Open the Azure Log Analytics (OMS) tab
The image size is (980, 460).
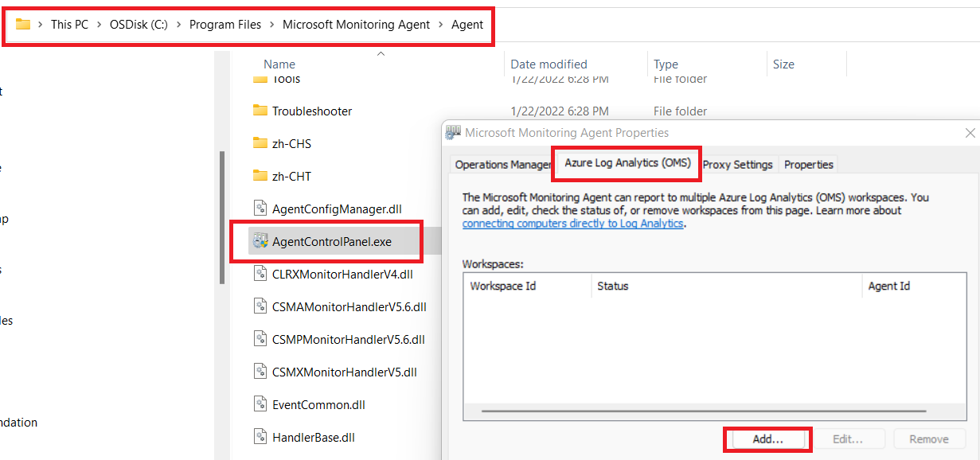[x=627, y=163]
